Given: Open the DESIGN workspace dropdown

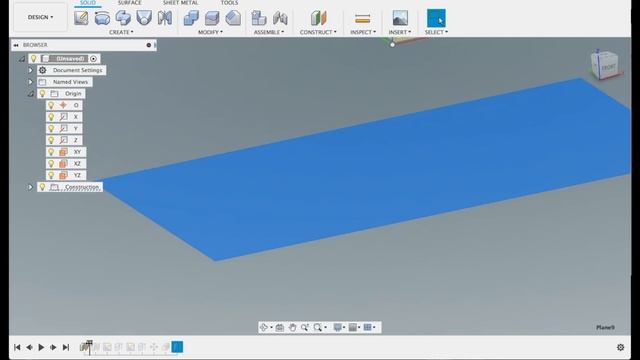Looking at the screenshot, I should click(40, 17).
